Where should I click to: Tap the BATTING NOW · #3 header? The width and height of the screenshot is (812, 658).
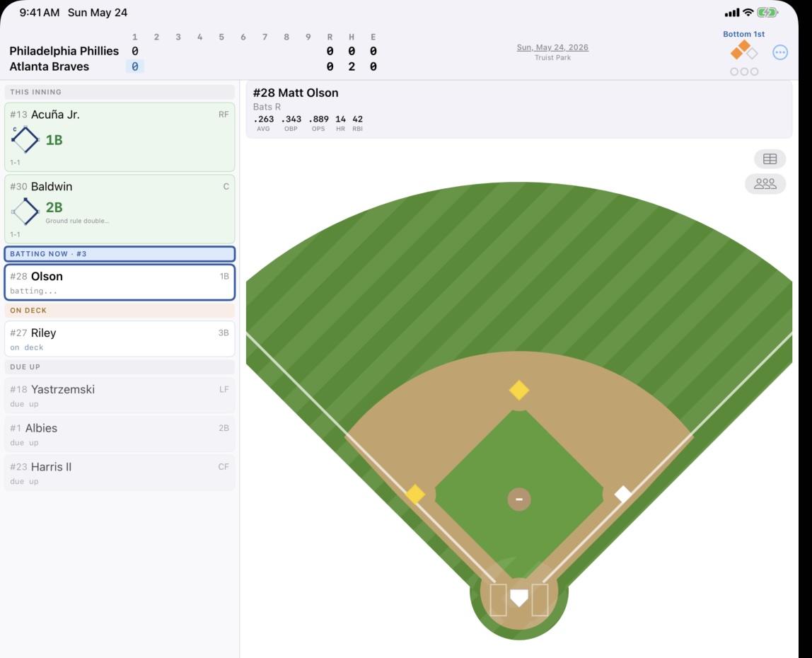pyautogui.click(x=120, y=254)
